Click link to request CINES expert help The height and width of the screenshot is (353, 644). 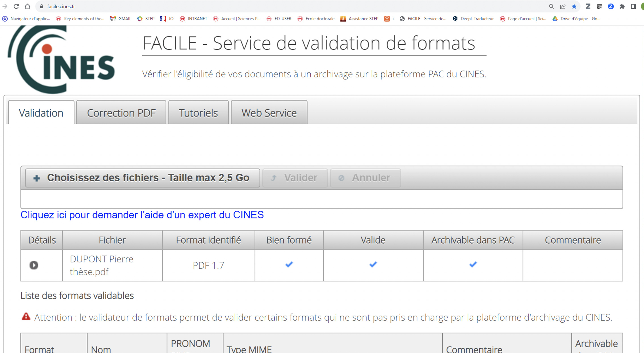(142, 215)
